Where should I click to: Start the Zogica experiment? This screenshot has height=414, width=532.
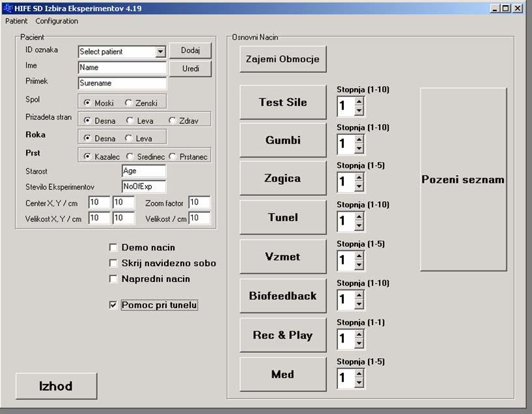(x=283, y=178)
